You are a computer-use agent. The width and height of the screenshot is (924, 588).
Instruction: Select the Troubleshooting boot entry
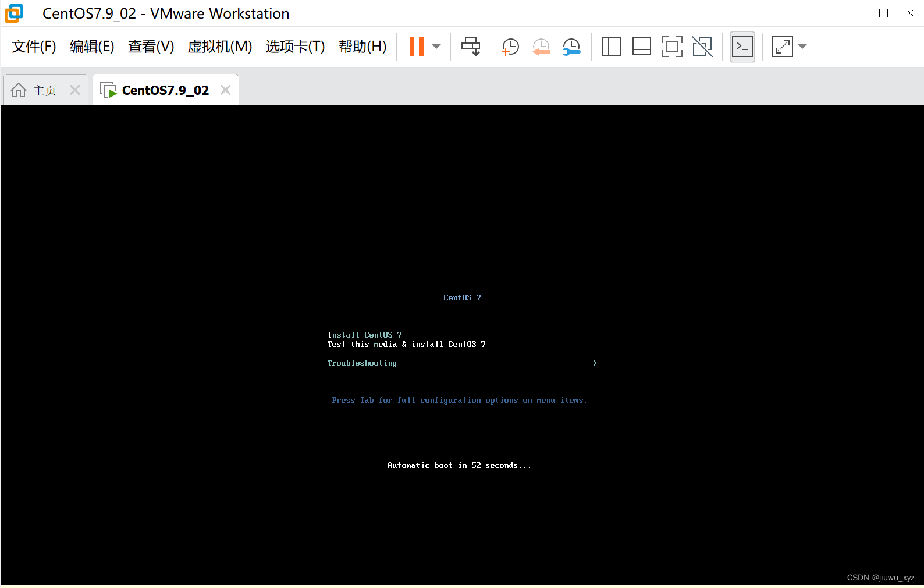coord(362,363)
